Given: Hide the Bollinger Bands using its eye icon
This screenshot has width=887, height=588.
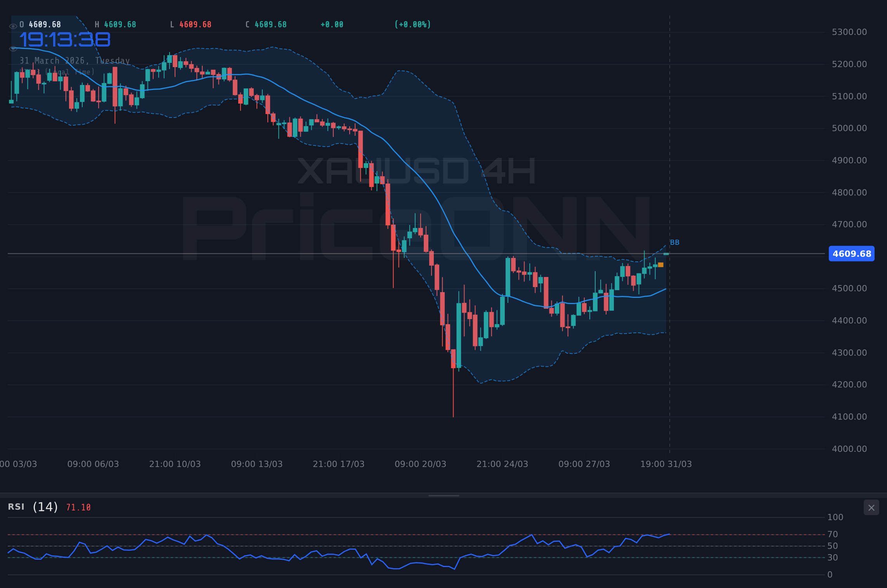Looking at the screenshot, I should 13,48.
